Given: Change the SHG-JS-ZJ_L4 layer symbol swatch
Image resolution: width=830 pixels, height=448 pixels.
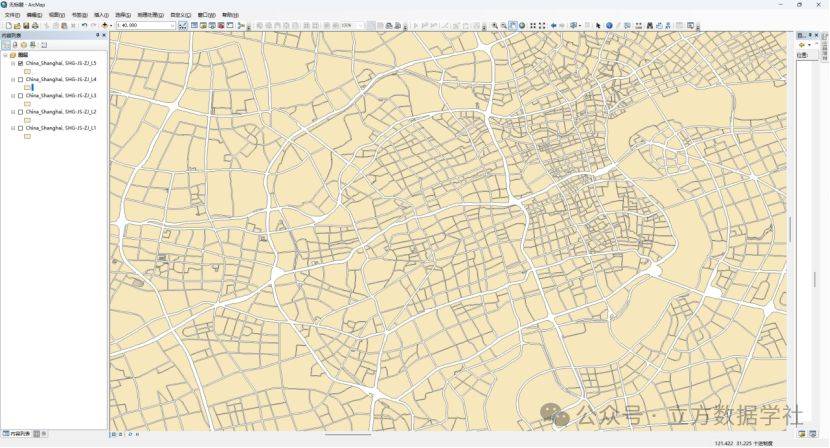Looking at the screenshot, I should (27, 87).
